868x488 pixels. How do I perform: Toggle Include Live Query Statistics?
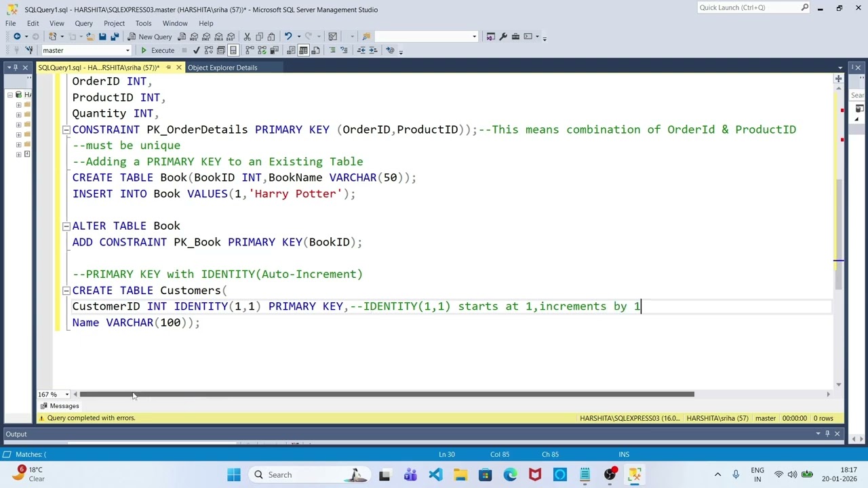pos(262,50)
